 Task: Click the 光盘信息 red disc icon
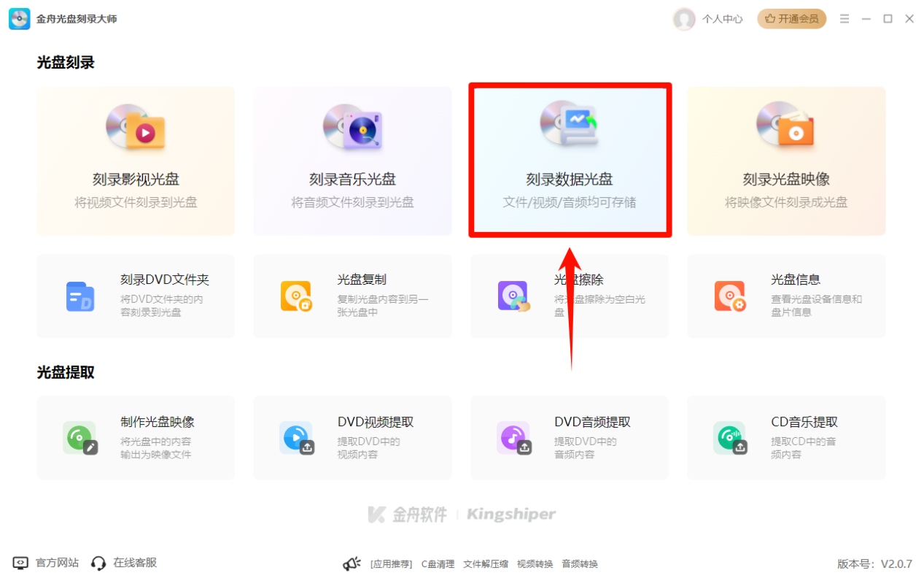click(730, 296)
